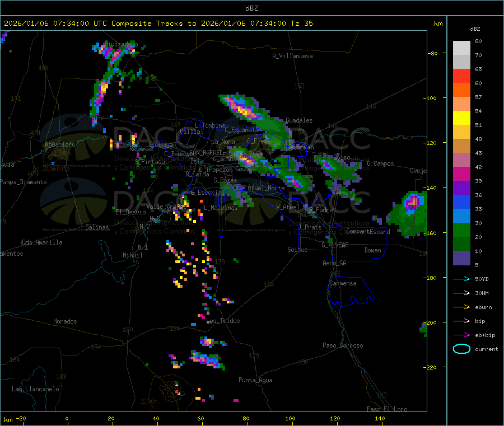Screen dimensions: 504x426
Task: Click the G_Campos map label
Action: click(381, 163)
